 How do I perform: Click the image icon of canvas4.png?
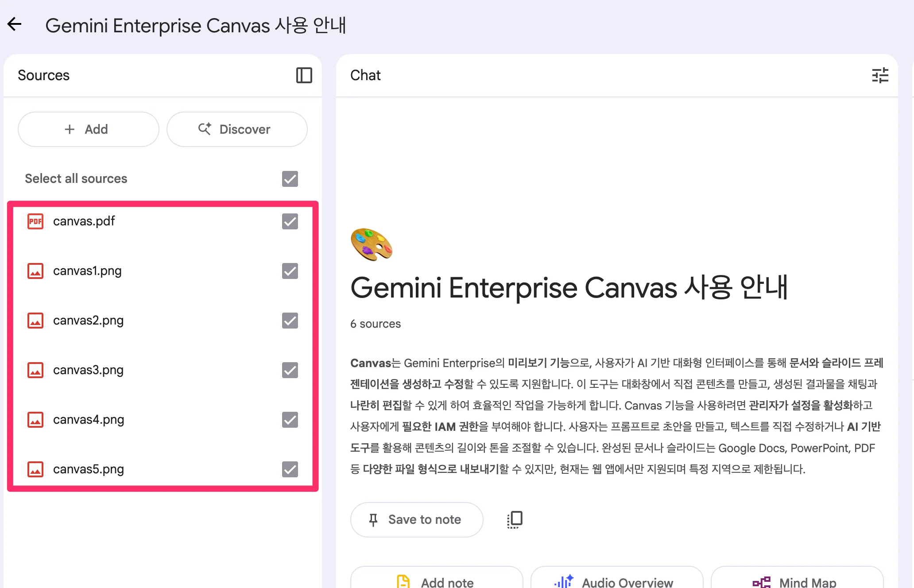point(35,420)
